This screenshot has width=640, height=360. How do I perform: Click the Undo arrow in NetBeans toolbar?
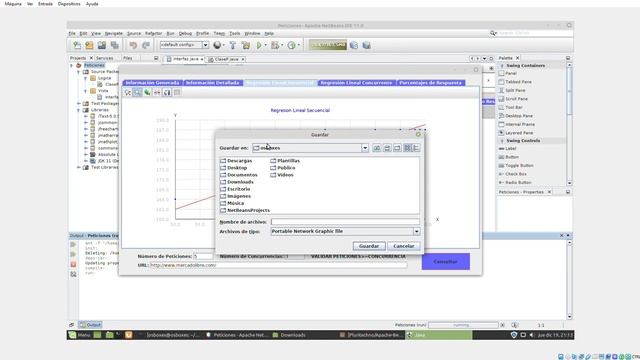133,45
